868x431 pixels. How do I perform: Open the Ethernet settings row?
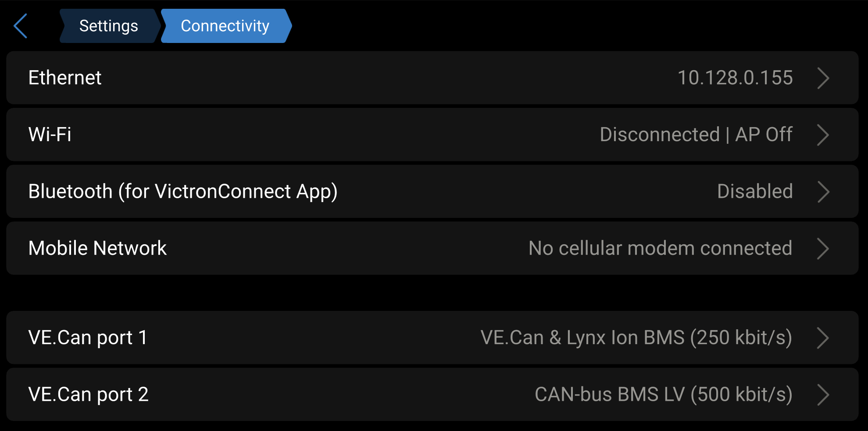pyautogui.click(x=65, y=78)
